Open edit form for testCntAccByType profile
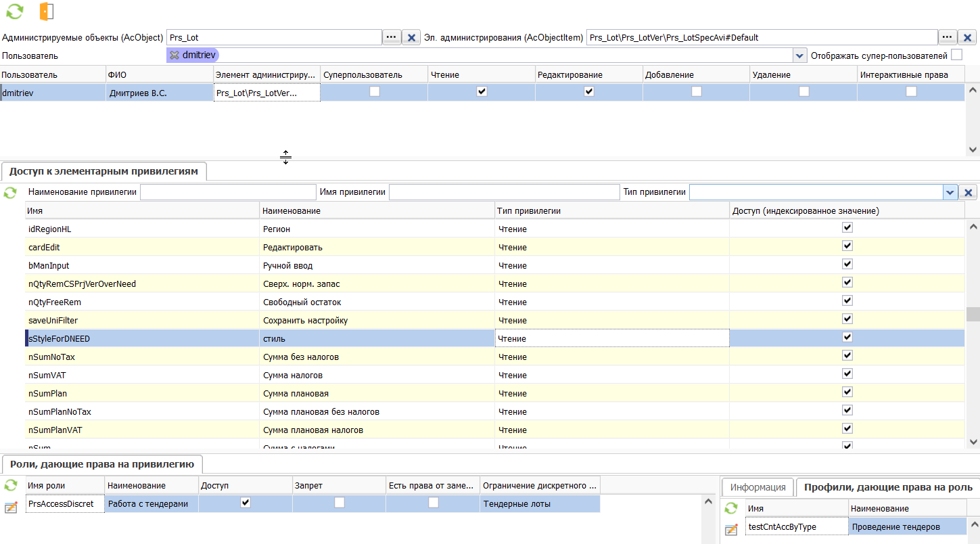Viewport: 980px width, 544px height. point(731,530)
